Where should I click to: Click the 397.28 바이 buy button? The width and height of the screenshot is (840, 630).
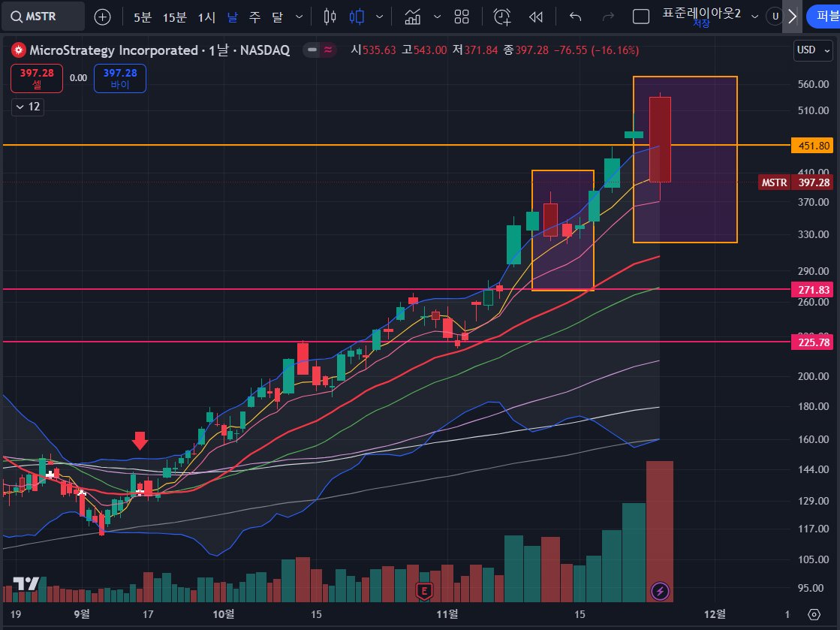click(x=120, y=78)
